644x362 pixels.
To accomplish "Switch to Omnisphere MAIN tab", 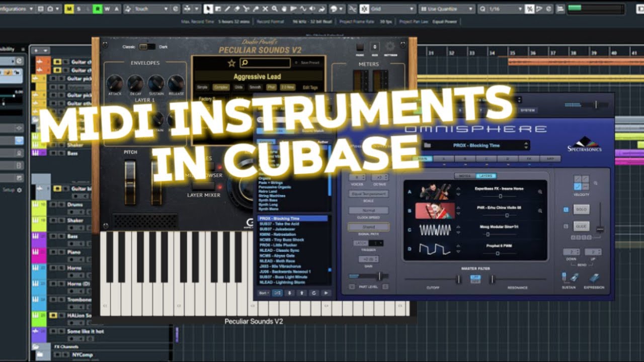I will (x=423, y=158).
